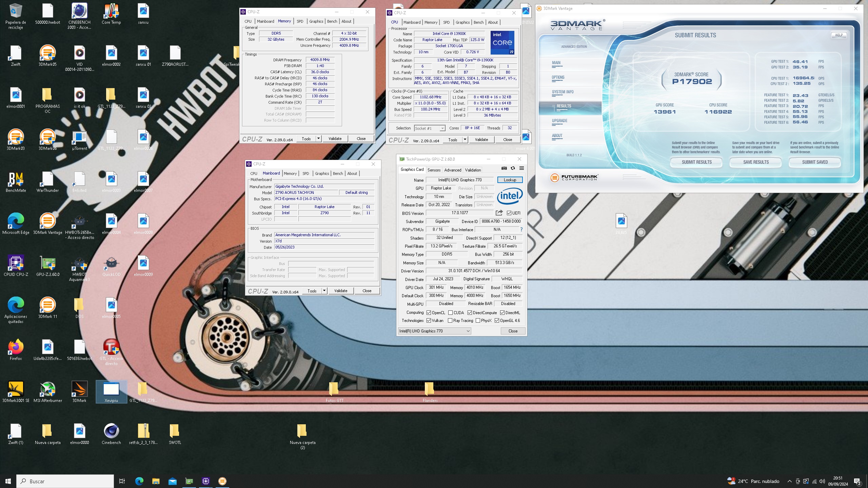Show hidden system tray icons
The width and height of the screenshot is (868, 488).
[789, 481]
